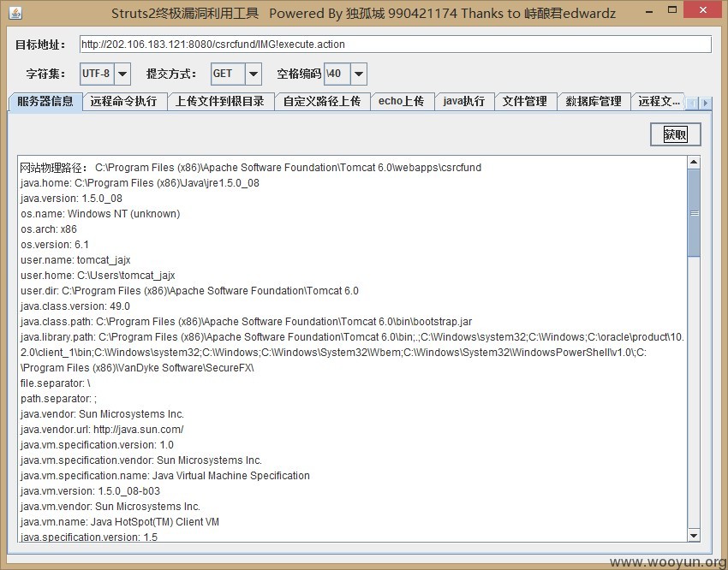Switch to the 远程命令执行 tab
Viewport: 728px width, 570px height.
point(124,102)
